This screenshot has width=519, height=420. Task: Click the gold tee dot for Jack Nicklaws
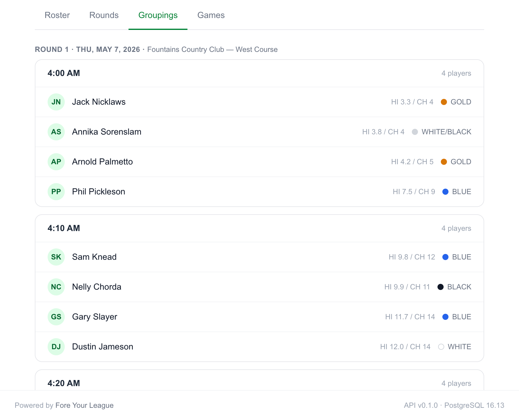[x=444, y=102]
